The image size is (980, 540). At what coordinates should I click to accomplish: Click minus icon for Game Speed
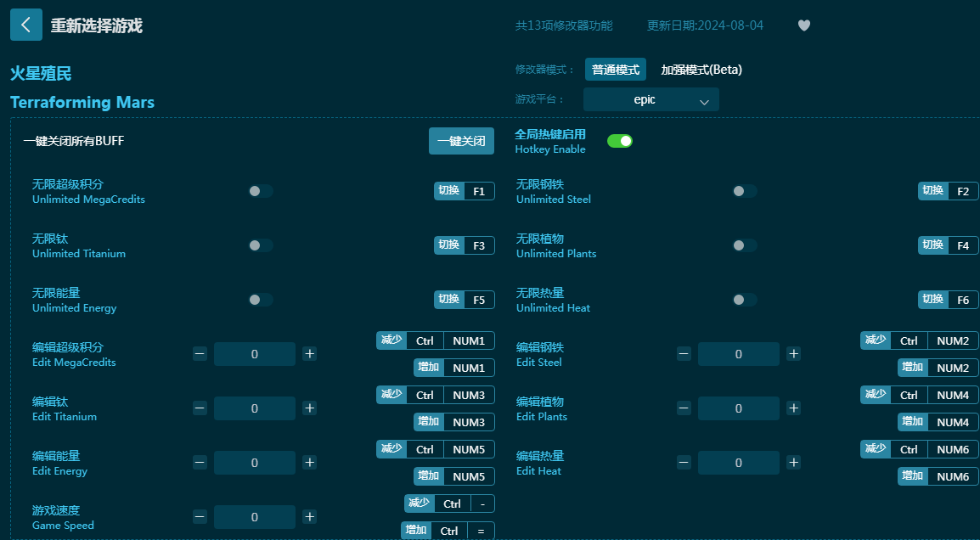click(200, 517)
